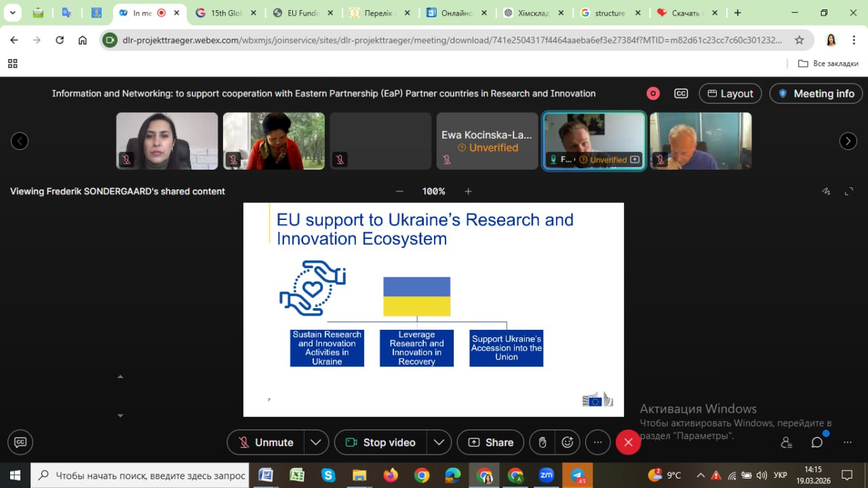Click the annotate icon above shared content
This screenshot has width=868, height=488.
click(x=826, y=191)
